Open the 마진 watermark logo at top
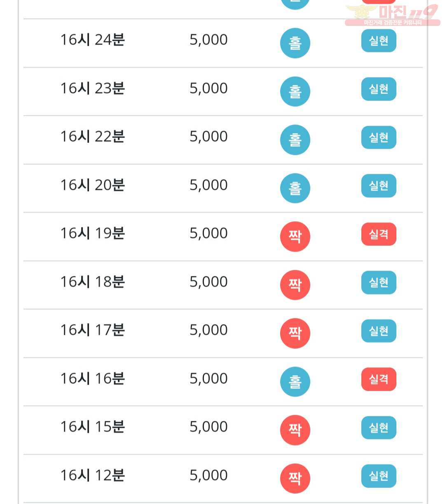Screen dimensions: 445x504 point(392,16)
